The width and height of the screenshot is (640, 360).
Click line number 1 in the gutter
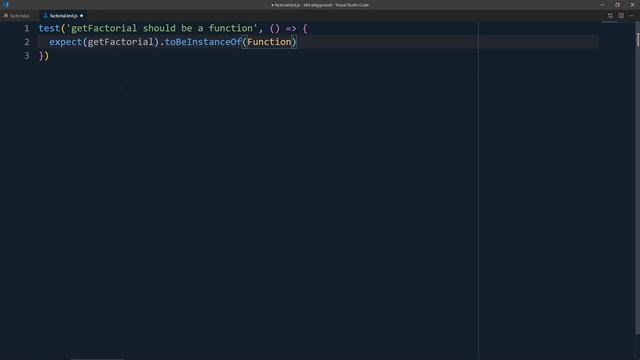pos(27,28)
